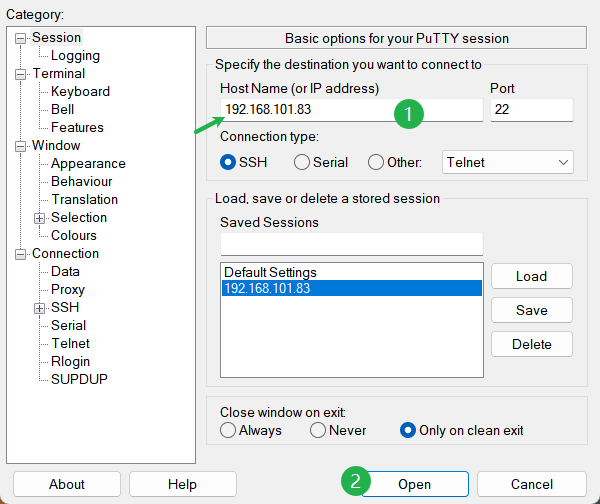600x504 pixels.
Task: Collapse the Terminal category node
Action: (x=20, y=74)
